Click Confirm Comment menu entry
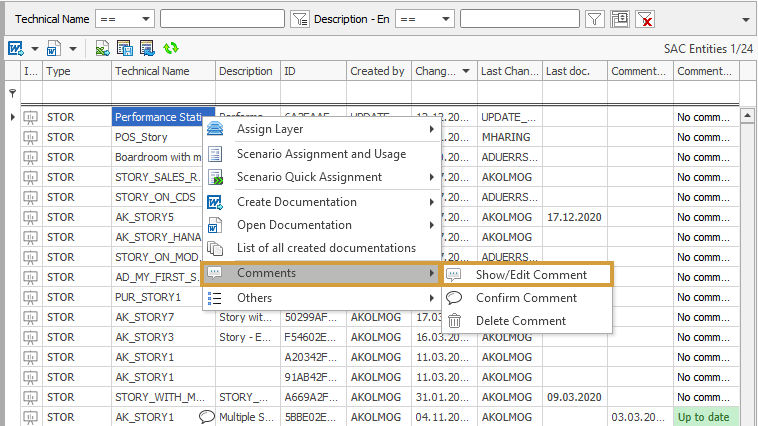This screenshot has width=758, height=426. pyautogui.click(x=524, y=298)
